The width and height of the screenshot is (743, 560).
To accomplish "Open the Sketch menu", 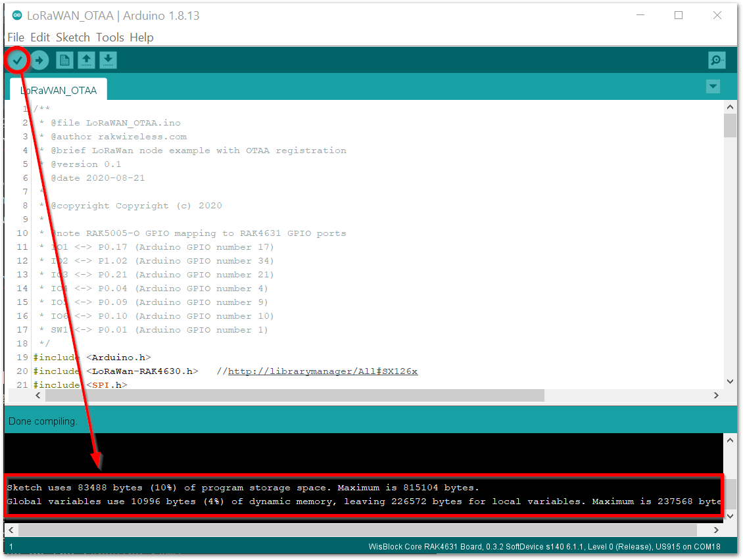I will 72,37.
